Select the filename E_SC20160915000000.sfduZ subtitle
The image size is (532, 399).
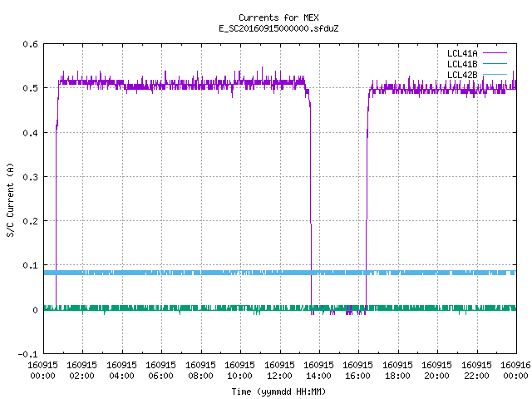click(278, 28)
